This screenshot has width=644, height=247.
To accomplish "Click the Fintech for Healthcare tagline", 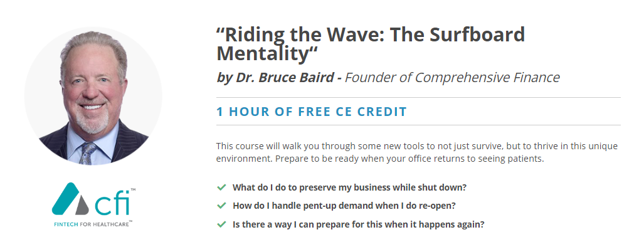I will [x=92, y=224].
